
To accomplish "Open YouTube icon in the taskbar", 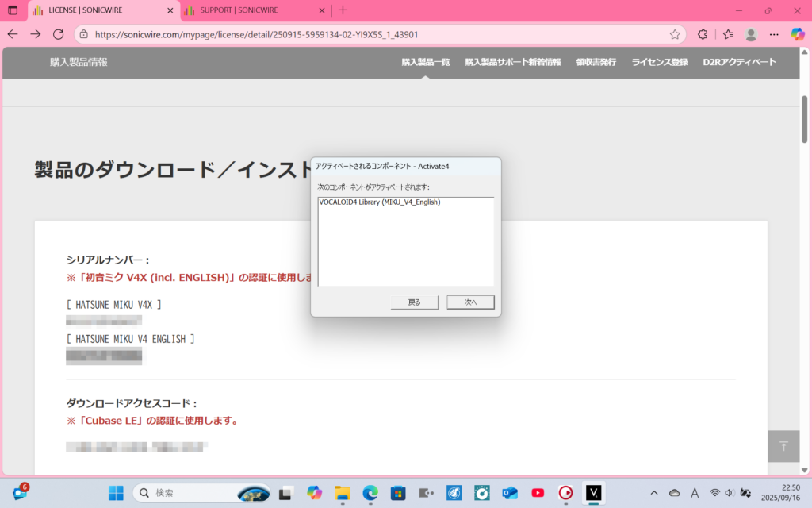I will [x=538, y=493].
